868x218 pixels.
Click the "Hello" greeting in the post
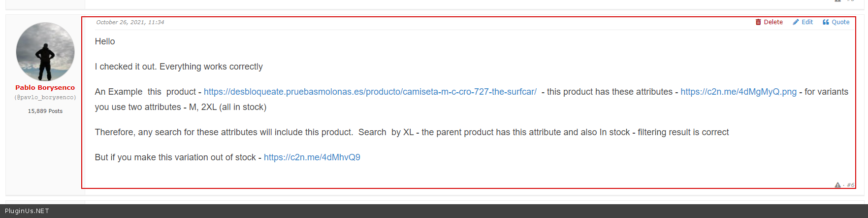point(105,41)
